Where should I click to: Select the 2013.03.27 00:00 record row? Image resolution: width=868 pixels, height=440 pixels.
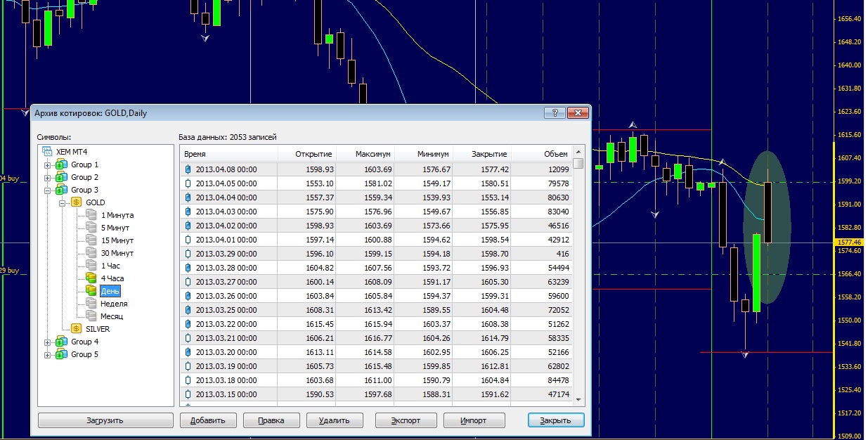377,282
